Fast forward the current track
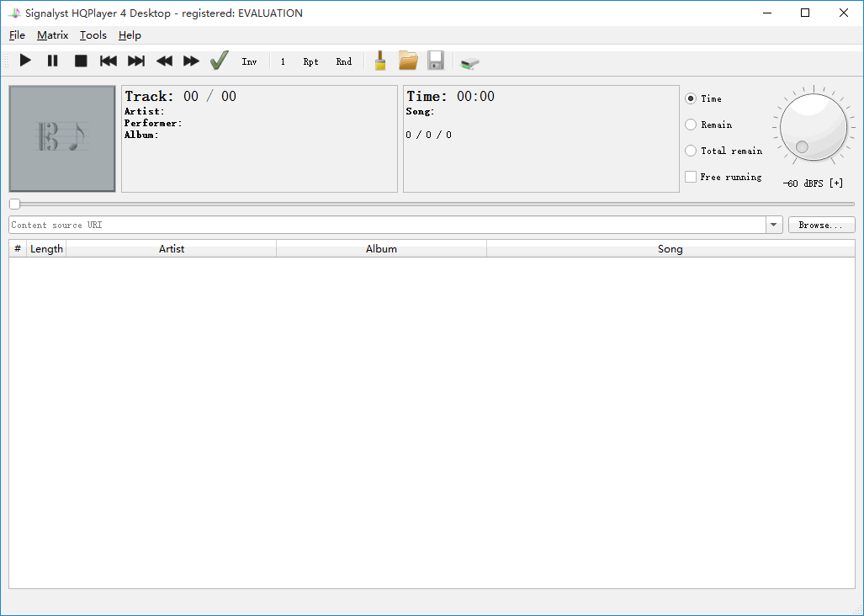 click(191, 60)
